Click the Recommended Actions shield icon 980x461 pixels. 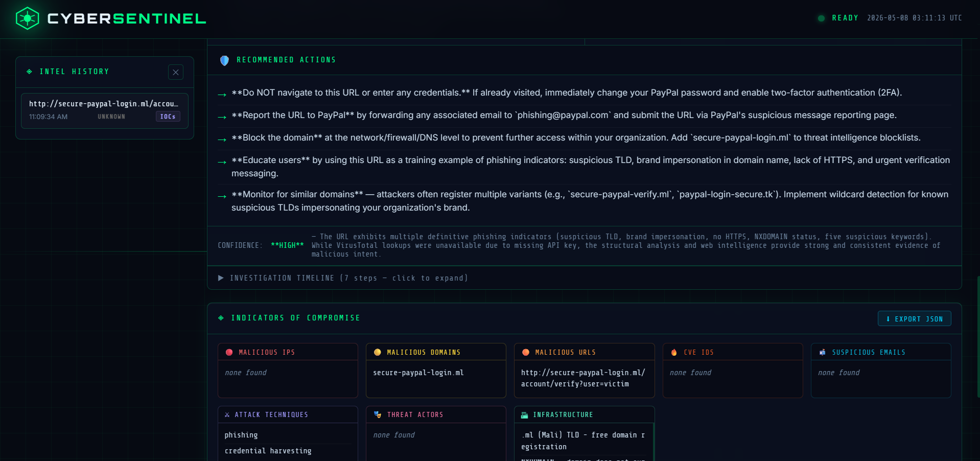coord(224,60)
